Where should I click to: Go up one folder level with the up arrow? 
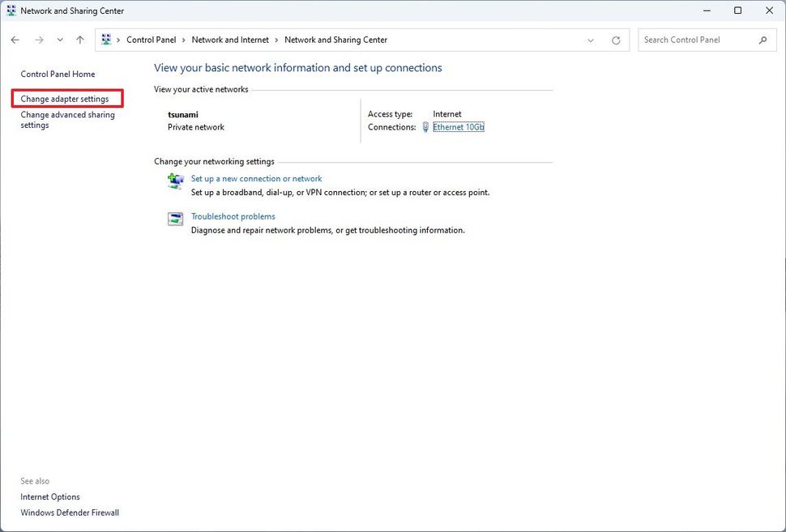pos(79,39)
